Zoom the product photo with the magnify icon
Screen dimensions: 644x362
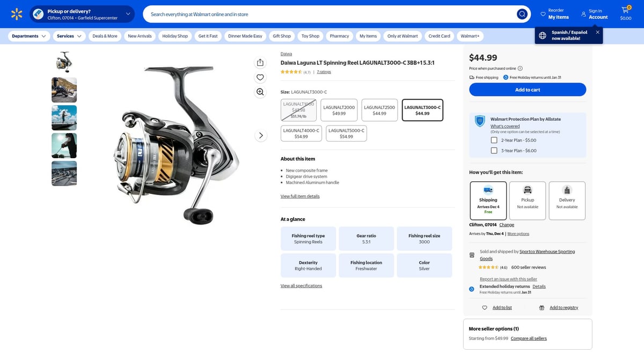260,92
